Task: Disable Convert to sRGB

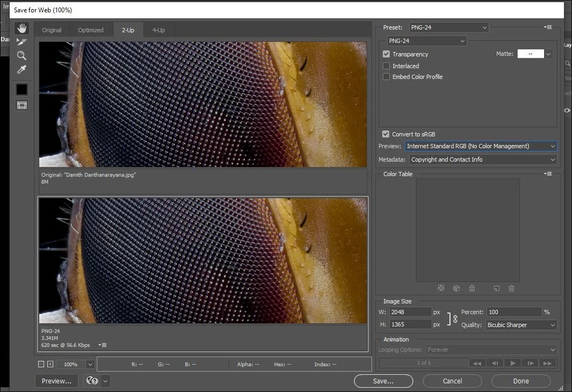Action: 386,134
